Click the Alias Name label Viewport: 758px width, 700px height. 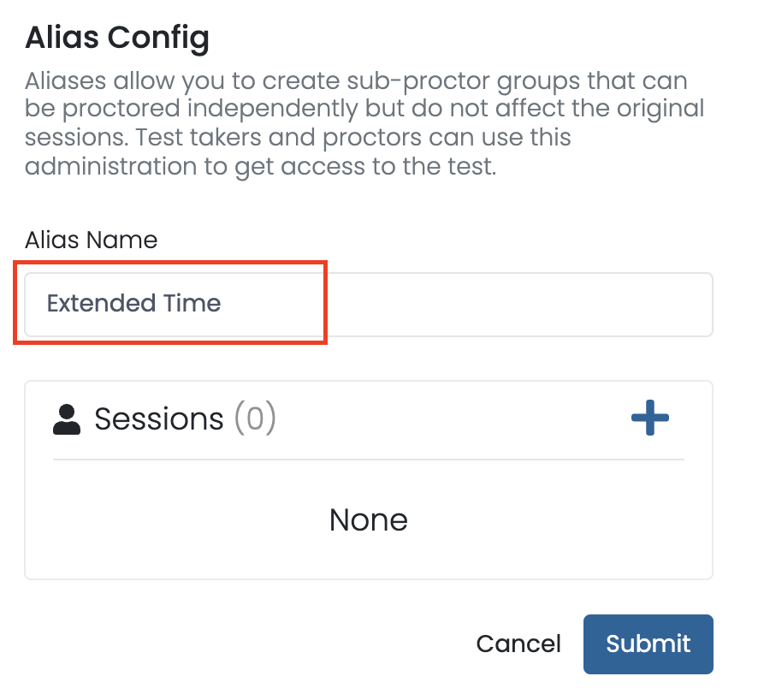click(91, 240)
